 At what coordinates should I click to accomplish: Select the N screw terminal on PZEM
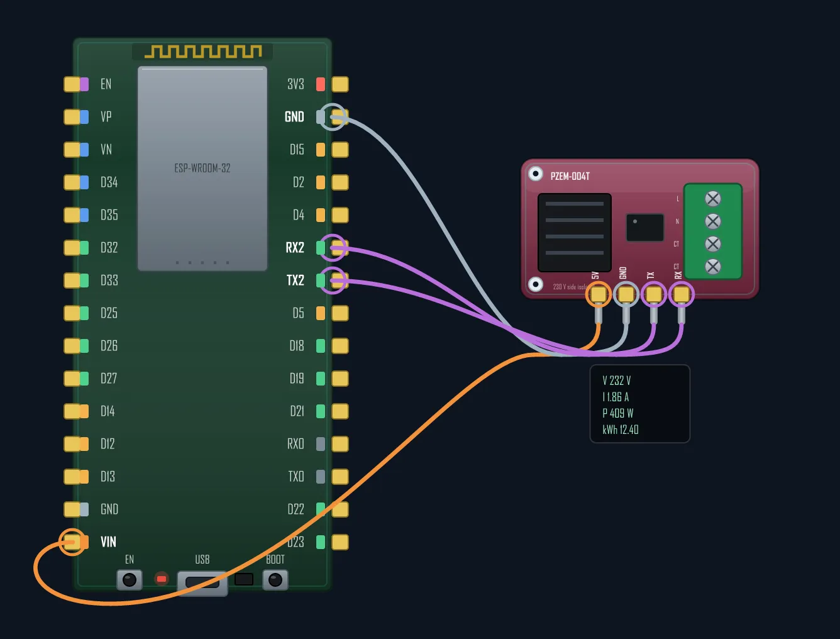713,221
